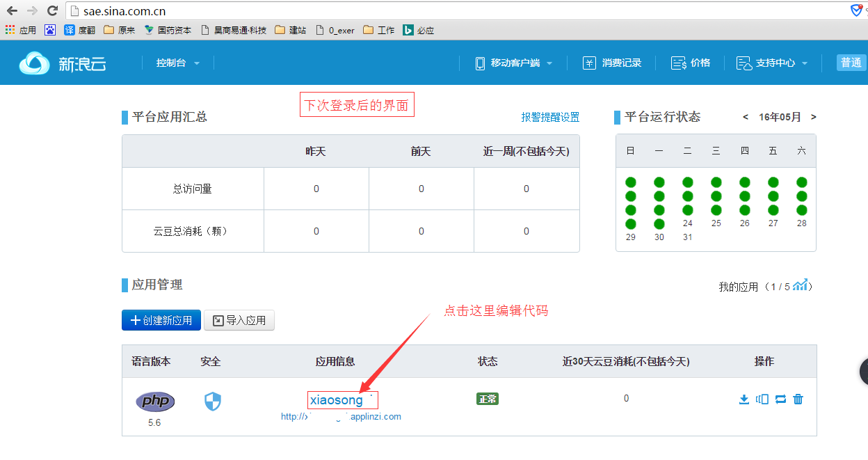Click the 普通 account level badge
The image size is (868, 460).
[x=851, y=63]
